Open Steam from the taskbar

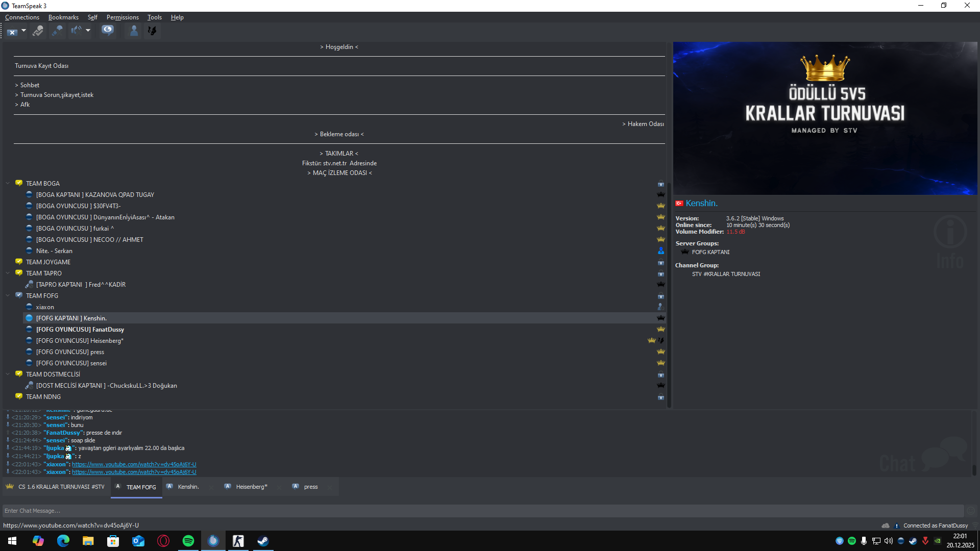click(263, 541)
